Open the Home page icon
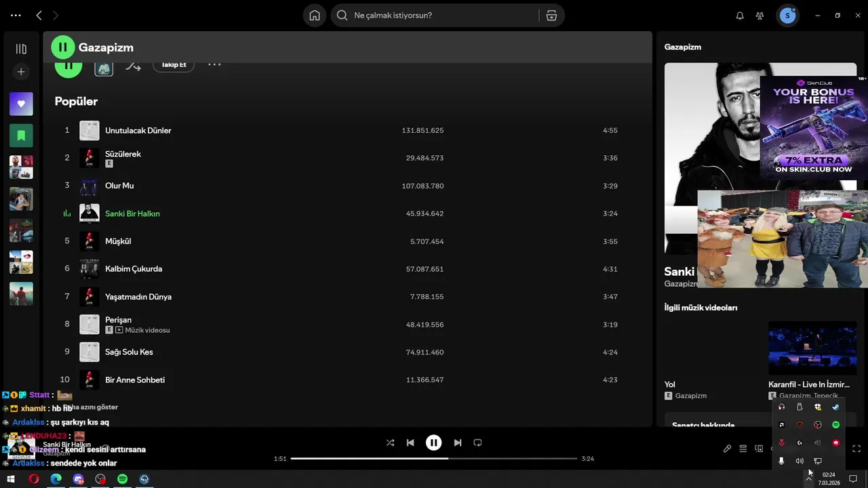 tap(315, 15)
